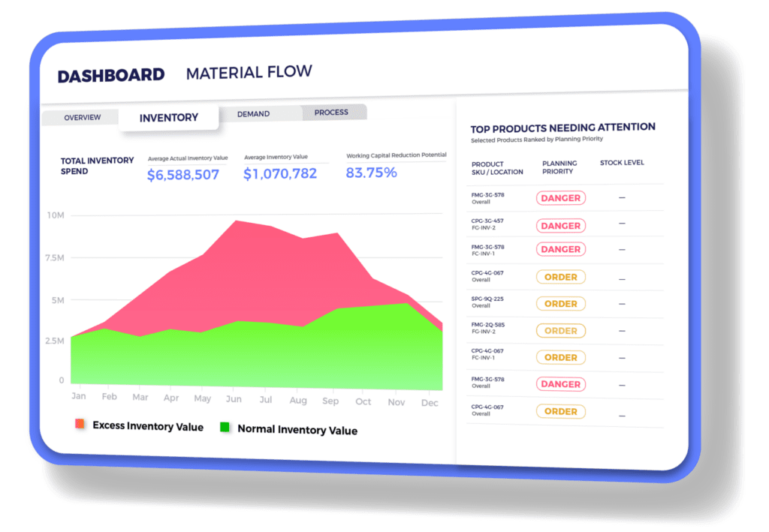
Task: Click the Sep label on chart axis
Action: [x=330, y=401]
